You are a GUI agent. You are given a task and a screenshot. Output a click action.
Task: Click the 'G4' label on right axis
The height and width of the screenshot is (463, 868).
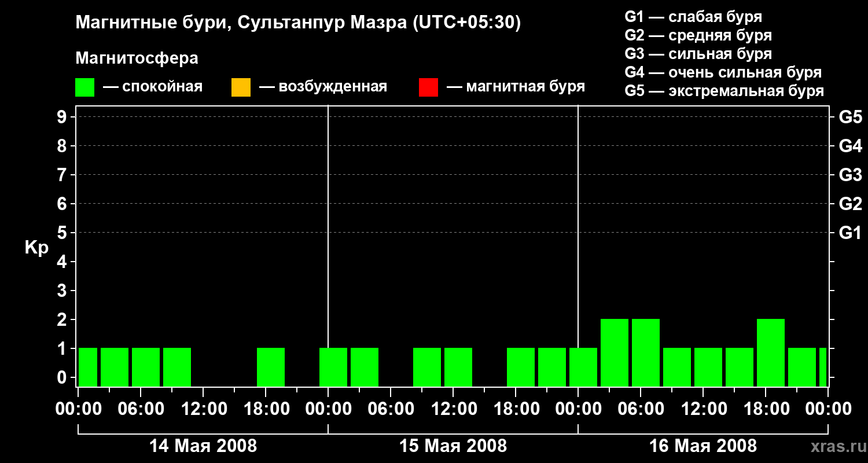pos(850,146)
